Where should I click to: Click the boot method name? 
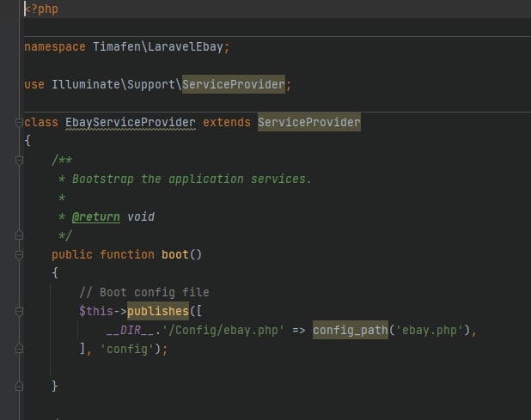pyautogui.click(x=175, y=254)
